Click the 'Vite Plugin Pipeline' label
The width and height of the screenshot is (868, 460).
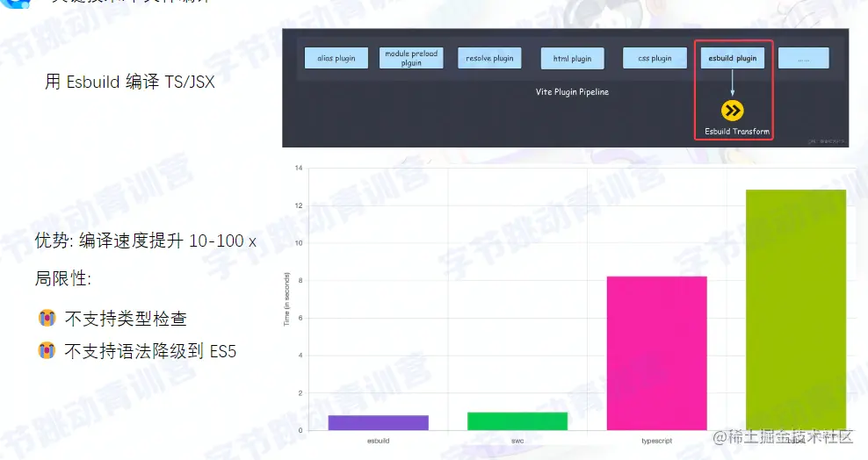coord(572,92)
